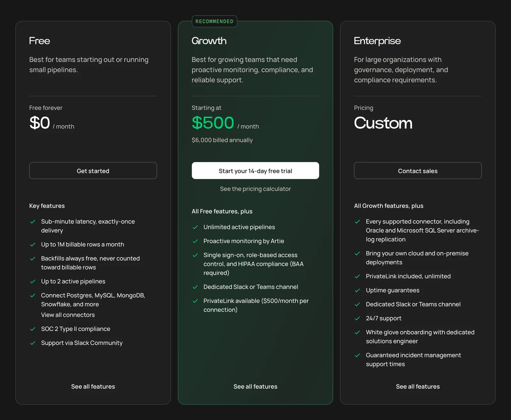This screenshot has width=511, height=420.
Task: Click "PrivateLink available ($500/month per connection)"
Action: (x=256, y=305)
